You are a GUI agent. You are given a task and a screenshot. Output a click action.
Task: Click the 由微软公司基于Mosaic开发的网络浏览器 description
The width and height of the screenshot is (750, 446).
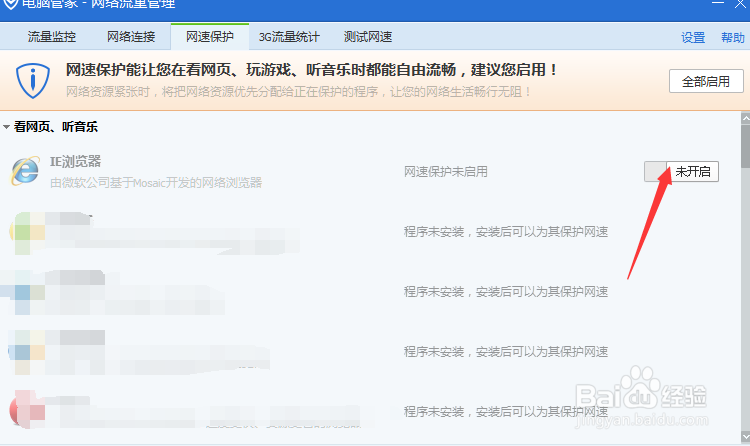pos(156,183)
